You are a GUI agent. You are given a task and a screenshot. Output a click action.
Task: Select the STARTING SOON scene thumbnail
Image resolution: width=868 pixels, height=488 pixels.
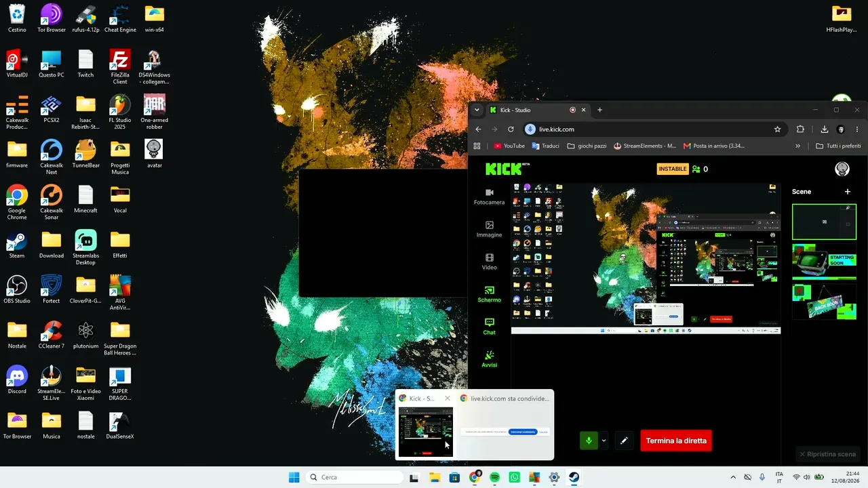[x=824, y=262]
